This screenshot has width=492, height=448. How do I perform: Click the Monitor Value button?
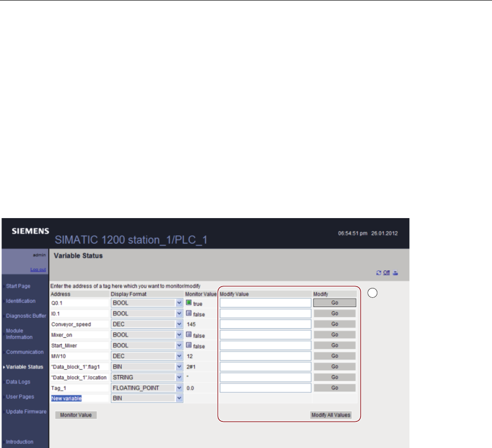click(x=76, y=415)
